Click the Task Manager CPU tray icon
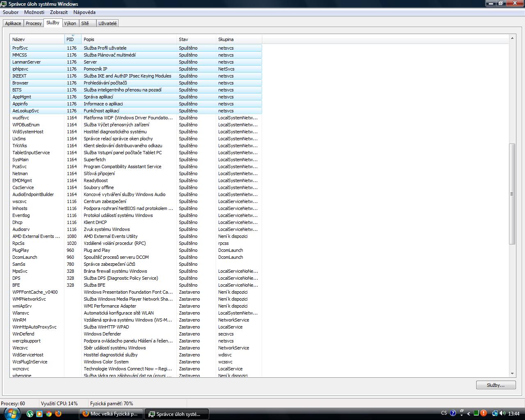The width and height of the screenshot is (525, 420). pyautogui.click(x=476, y=413)
